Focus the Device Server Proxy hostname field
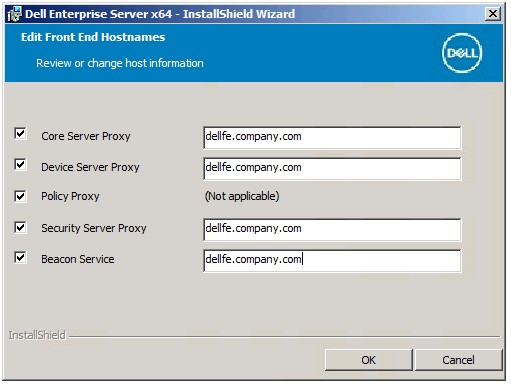Viewport: 511px width, 386px height. click(x=332, y=169)
